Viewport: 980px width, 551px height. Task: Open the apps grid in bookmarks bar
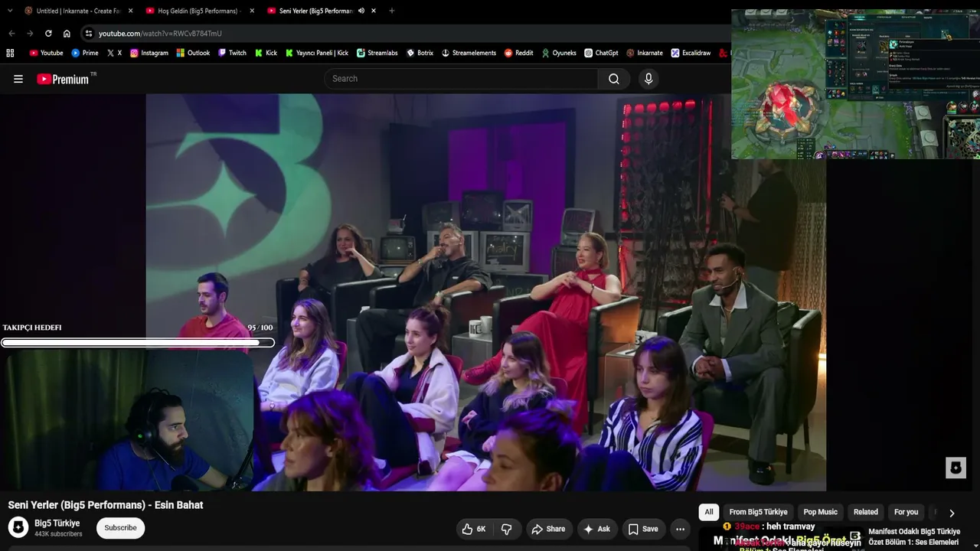tap(10, 53)
